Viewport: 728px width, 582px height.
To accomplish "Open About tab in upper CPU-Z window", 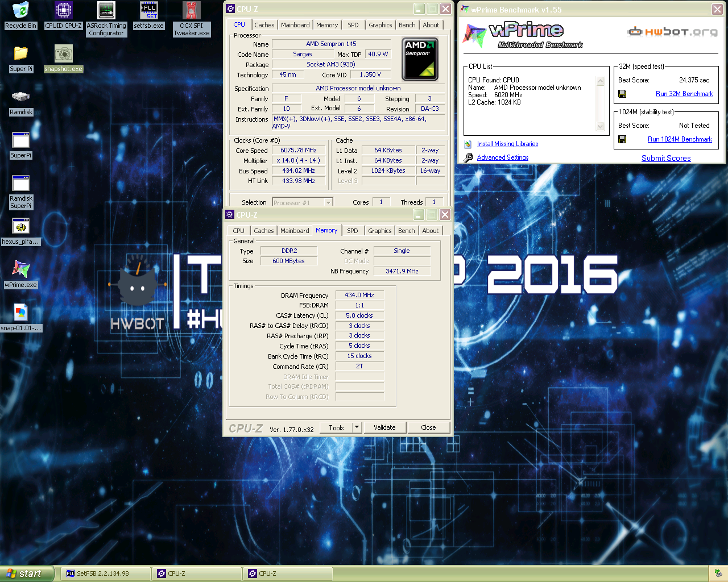I will pos(431,25).
